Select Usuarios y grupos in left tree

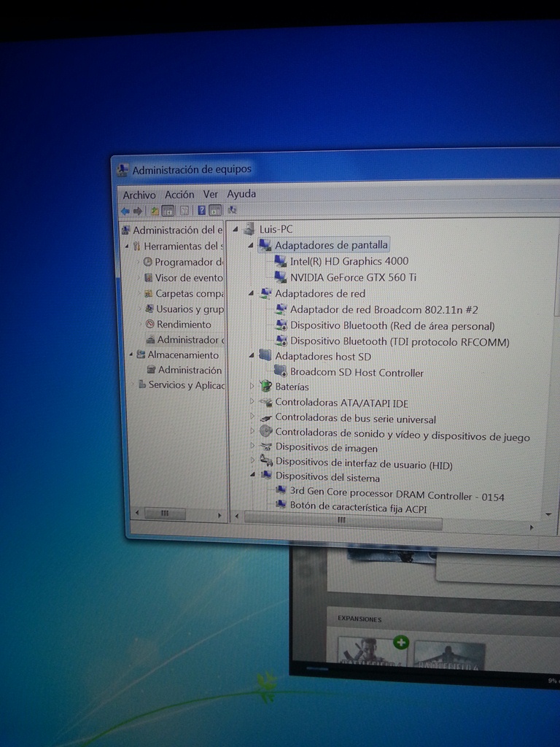190,309
